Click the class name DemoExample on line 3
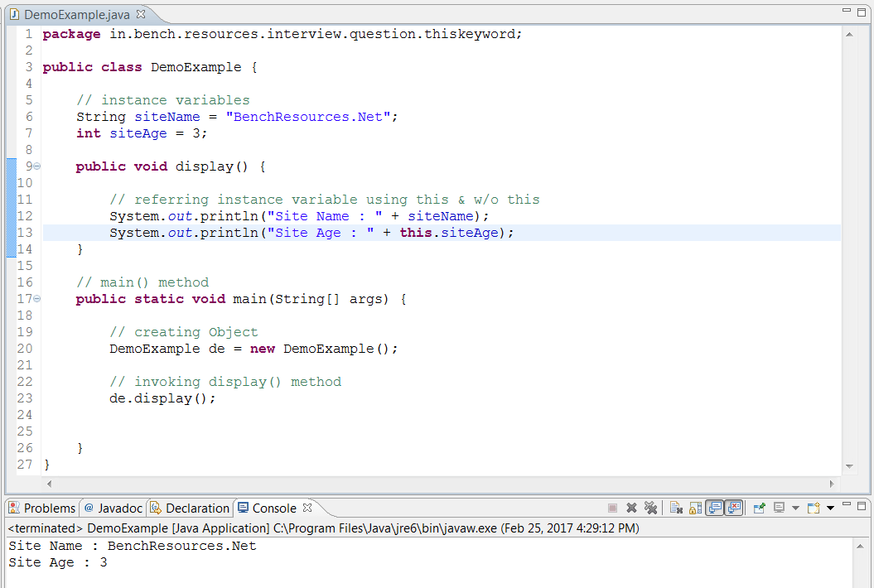 pos(196,67)
